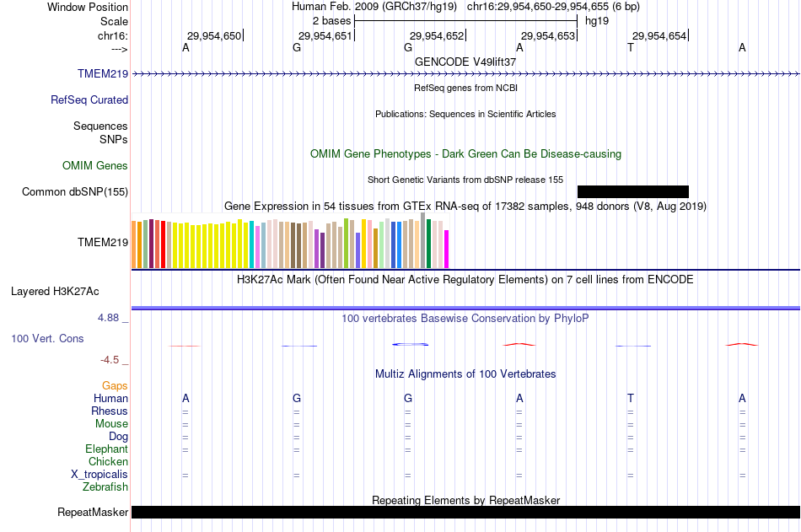Image resolution: width=801 pixels, height=532 pixels.
Task: Click "Short Genetic Variants from dbSNP release 155"
Action: click(x=465, y=180)
